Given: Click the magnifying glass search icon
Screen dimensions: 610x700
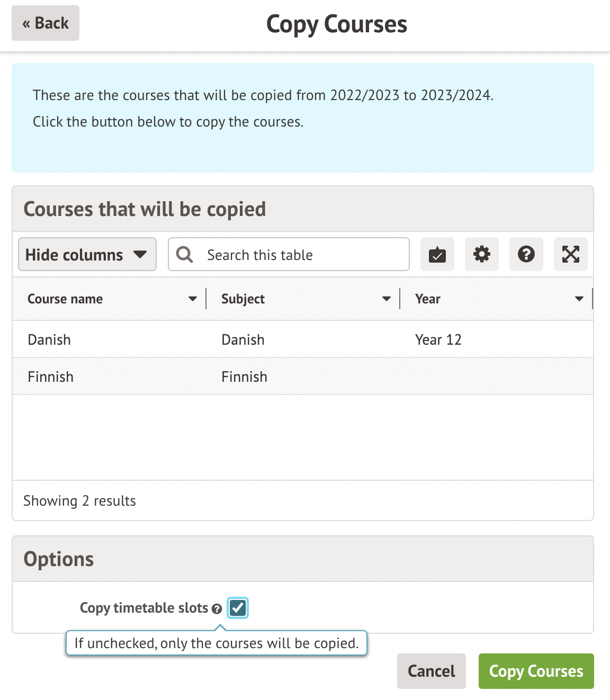Looking at the screenshot, I should [184, 255].
